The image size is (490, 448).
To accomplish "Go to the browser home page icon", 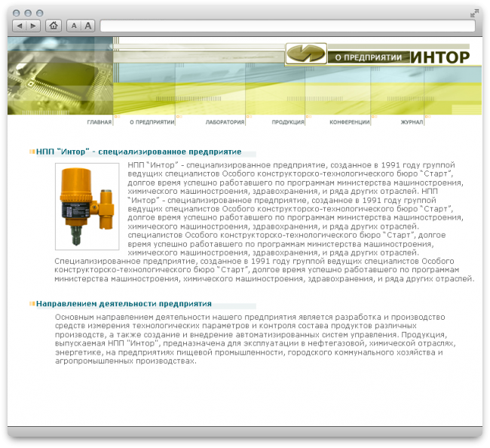I will click(x=54, y=26).
